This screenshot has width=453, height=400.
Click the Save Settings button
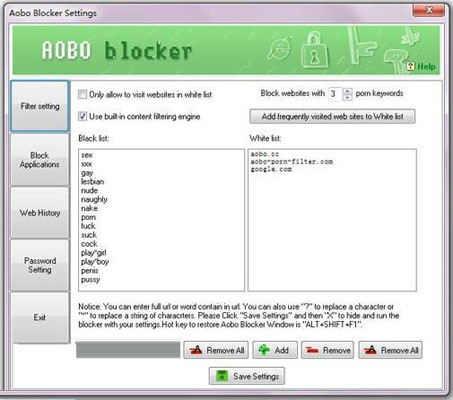point(247,376)
